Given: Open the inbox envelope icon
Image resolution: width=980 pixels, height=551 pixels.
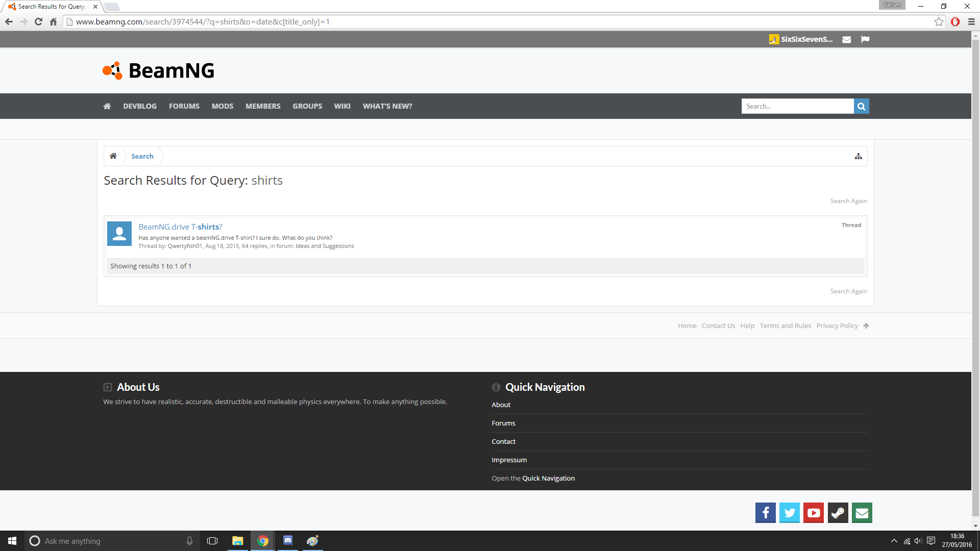Looking at the screenshot, I should coord(846,39).
